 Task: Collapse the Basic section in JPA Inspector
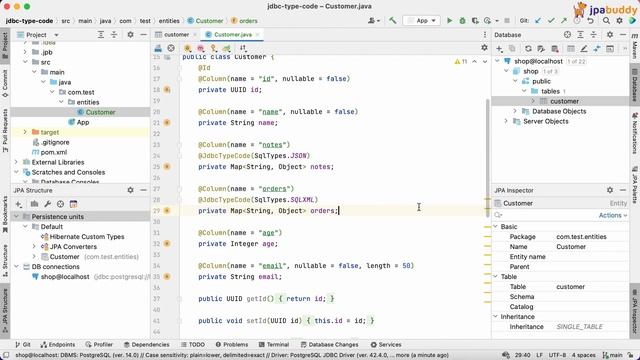point(496,227)
